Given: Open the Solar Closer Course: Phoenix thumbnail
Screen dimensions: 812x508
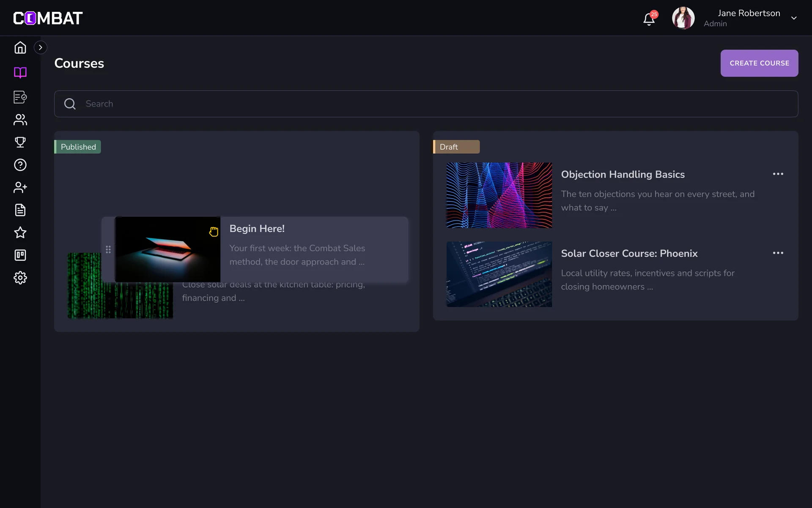Looking at the screenshot, I should [499, 274].
